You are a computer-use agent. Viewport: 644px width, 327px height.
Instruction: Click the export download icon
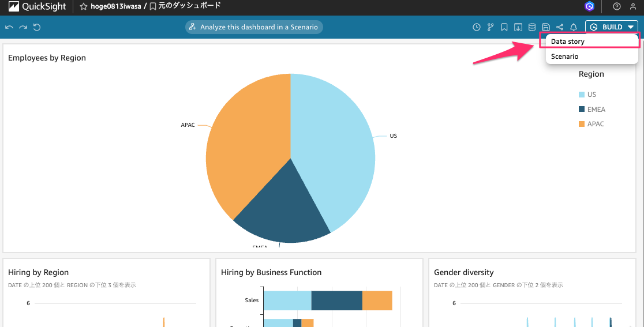(x=518, y=27)
